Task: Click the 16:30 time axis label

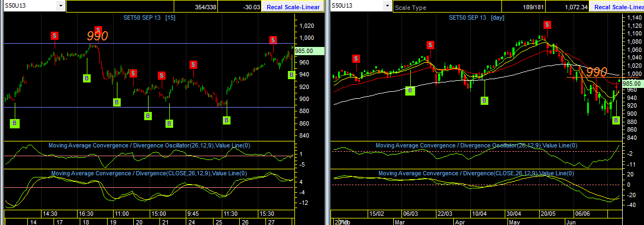Action: [86, 214]
